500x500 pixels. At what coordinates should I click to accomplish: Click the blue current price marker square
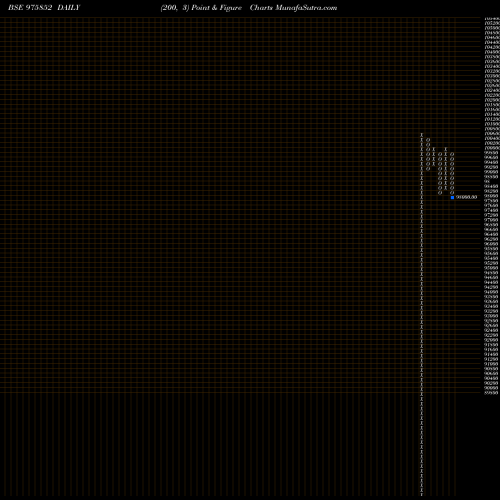(452, 197)
